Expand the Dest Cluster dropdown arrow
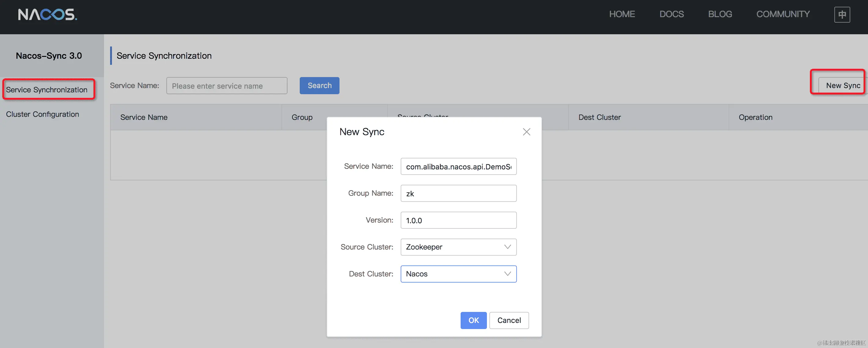Image resolution: width=868 pixels, height=348 pixels. (507, 274)
